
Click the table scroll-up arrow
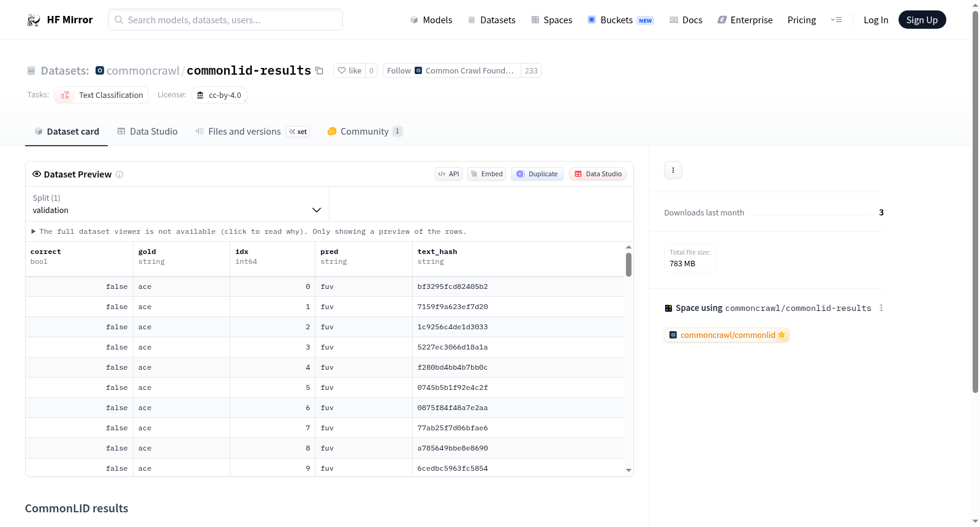628,247
